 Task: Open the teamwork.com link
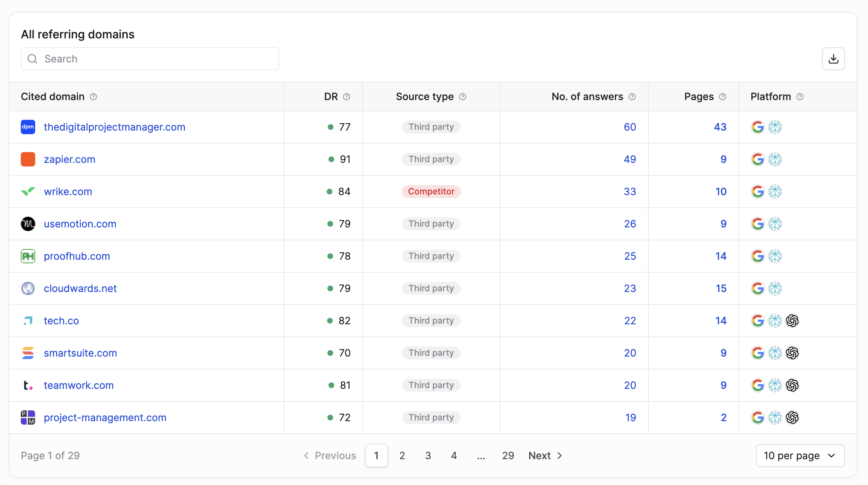click(79, 385)
